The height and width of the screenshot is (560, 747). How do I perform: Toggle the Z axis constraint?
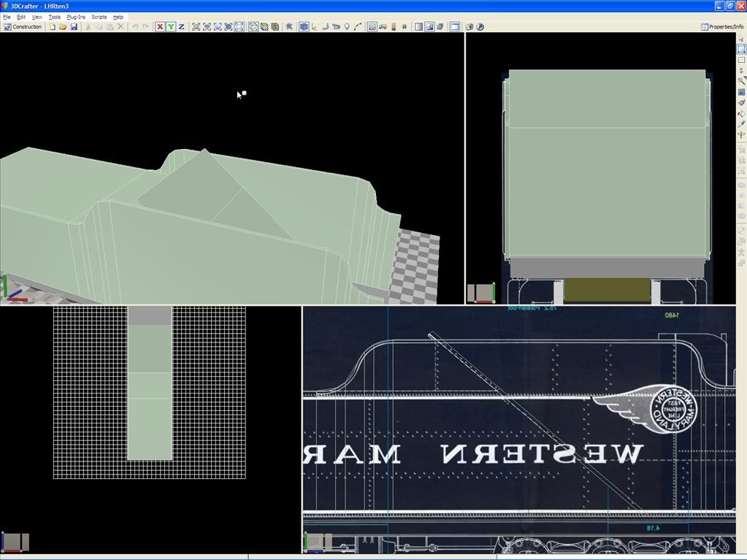point(182,27)
